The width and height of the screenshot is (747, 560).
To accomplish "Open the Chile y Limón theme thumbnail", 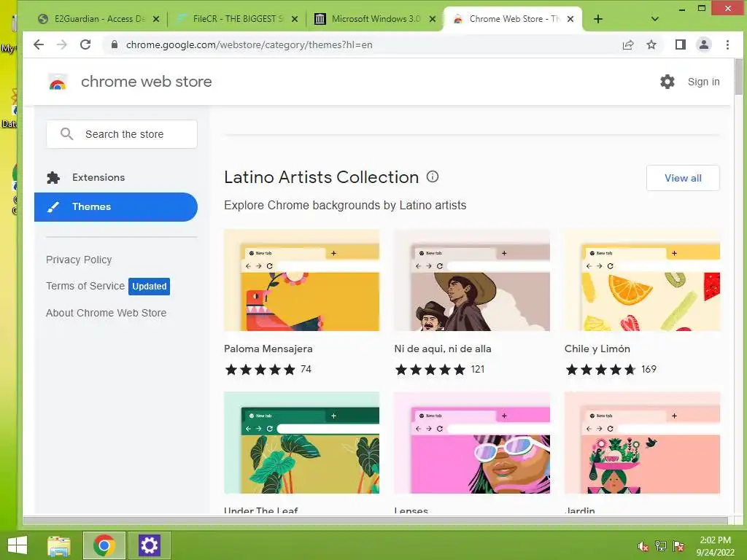I will point(642,281).
